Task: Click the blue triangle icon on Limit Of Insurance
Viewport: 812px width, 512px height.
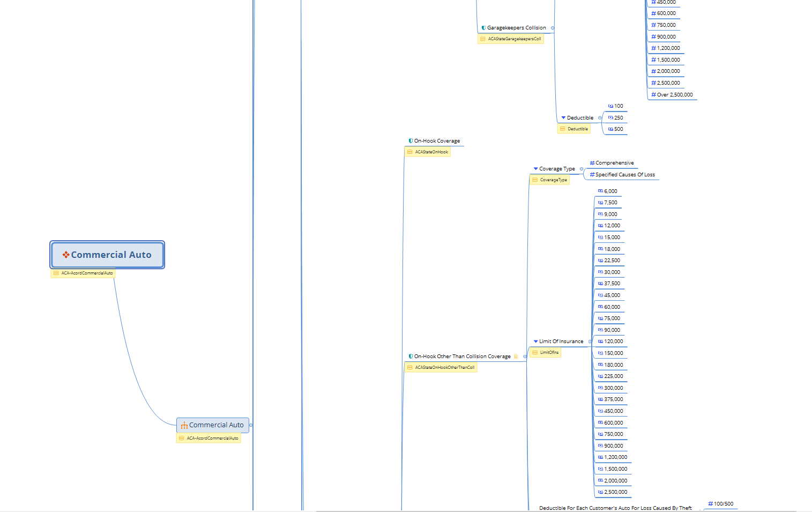Action: (535, 342)
